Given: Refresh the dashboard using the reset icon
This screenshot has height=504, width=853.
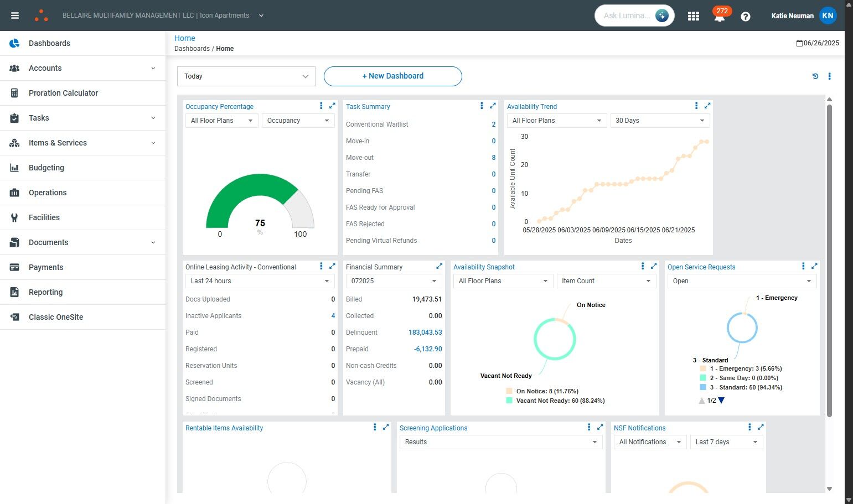Looking at the screenshot, I should click(815, 76).
